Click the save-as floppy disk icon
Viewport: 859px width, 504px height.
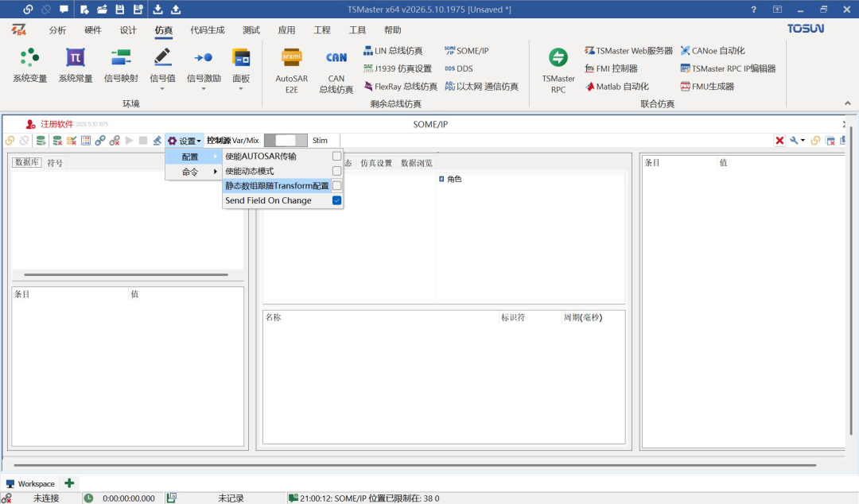[x=138, y=10]
